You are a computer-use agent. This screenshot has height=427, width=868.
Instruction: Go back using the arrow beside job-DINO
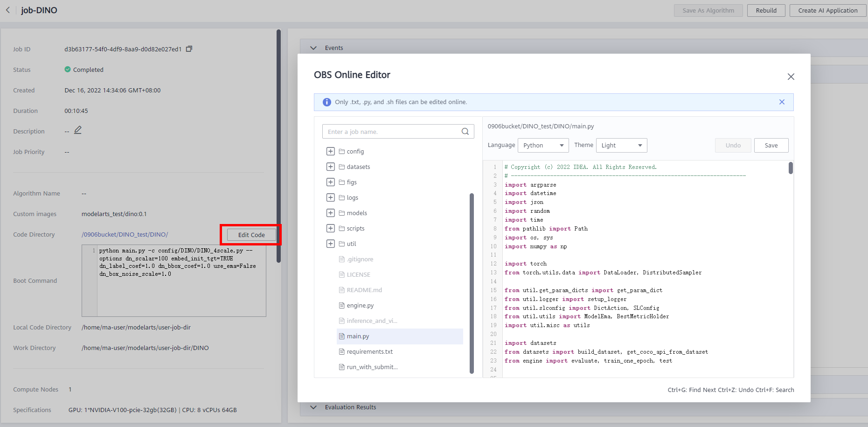pos(8,10)
